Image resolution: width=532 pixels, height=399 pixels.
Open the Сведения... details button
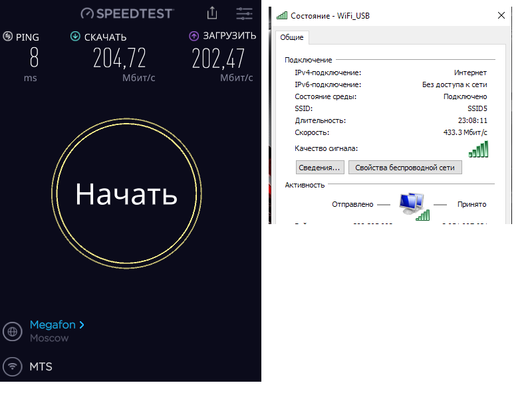[x=320, y=168]
